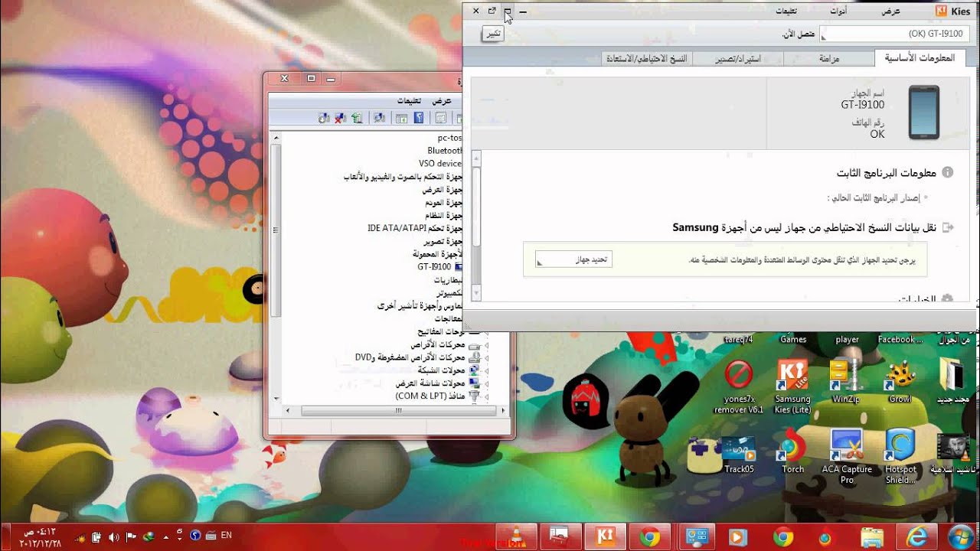Select GT-I9100 in Device Manager tree
The height and width of the screenshot is (551, 980).
tap(434, 267)
